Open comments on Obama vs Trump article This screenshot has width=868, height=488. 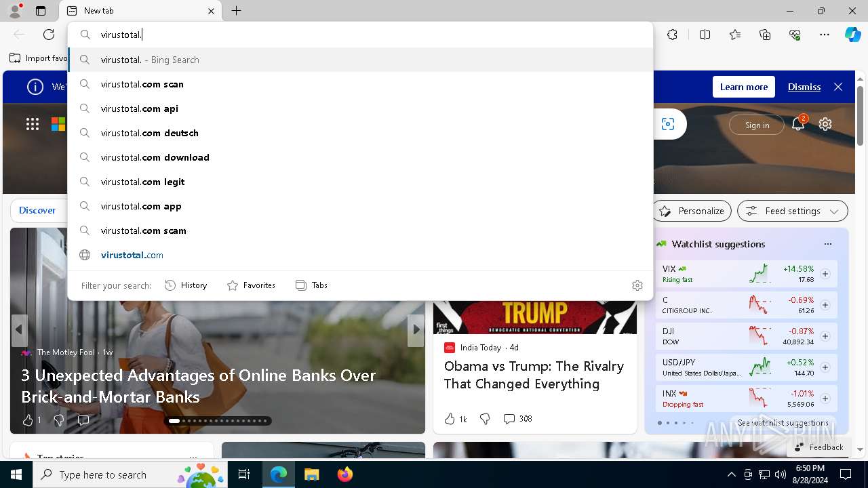pos(517,419)
